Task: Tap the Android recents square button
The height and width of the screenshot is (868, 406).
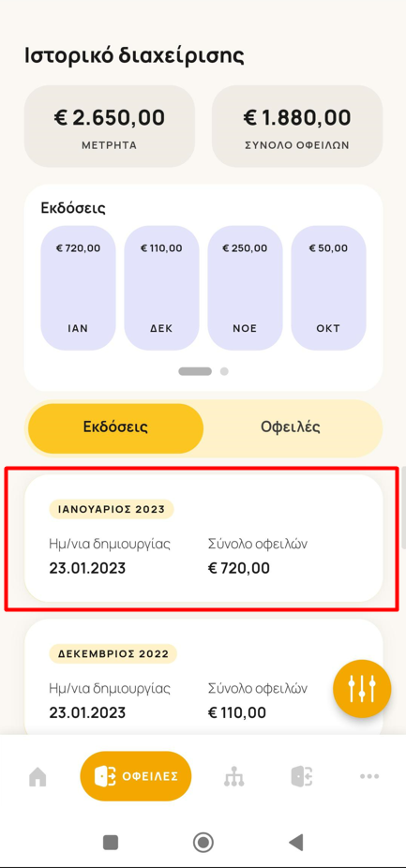Action: click(111, 843)
